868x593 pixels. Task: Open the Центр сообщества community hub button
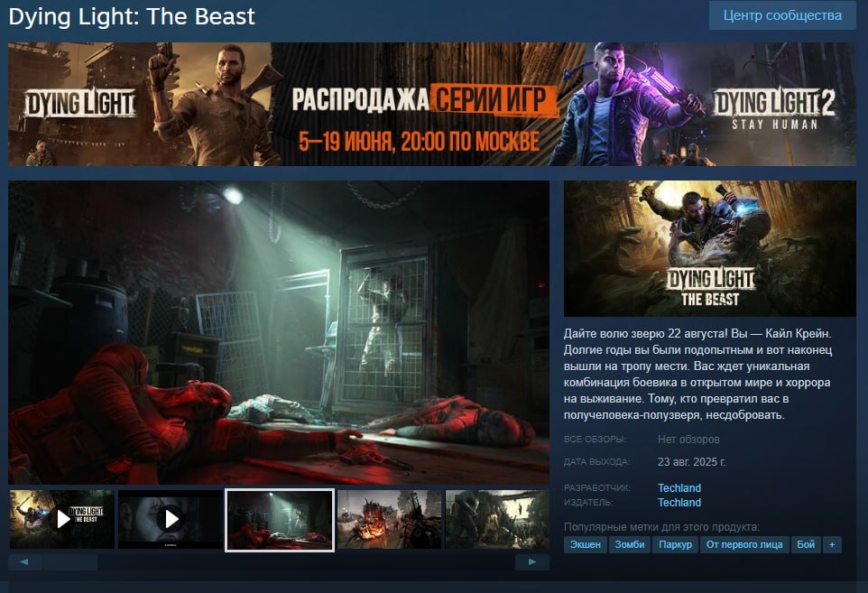click(782, 15)
